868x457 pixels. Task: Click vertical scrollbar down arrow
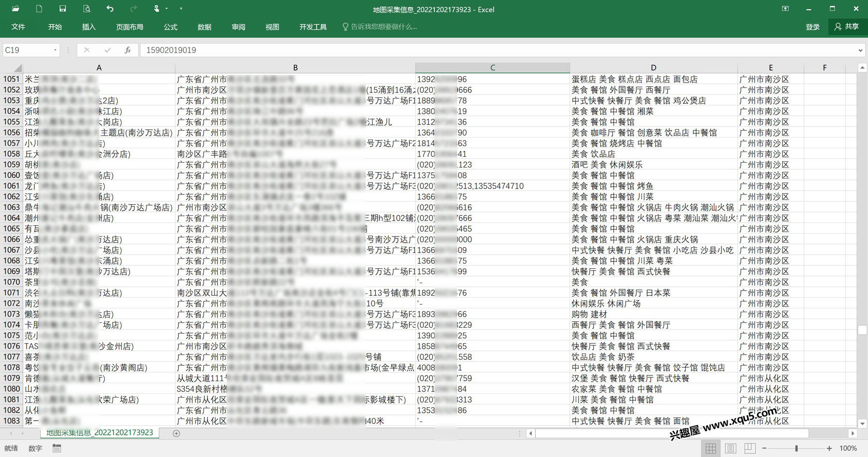coord(862,423)
